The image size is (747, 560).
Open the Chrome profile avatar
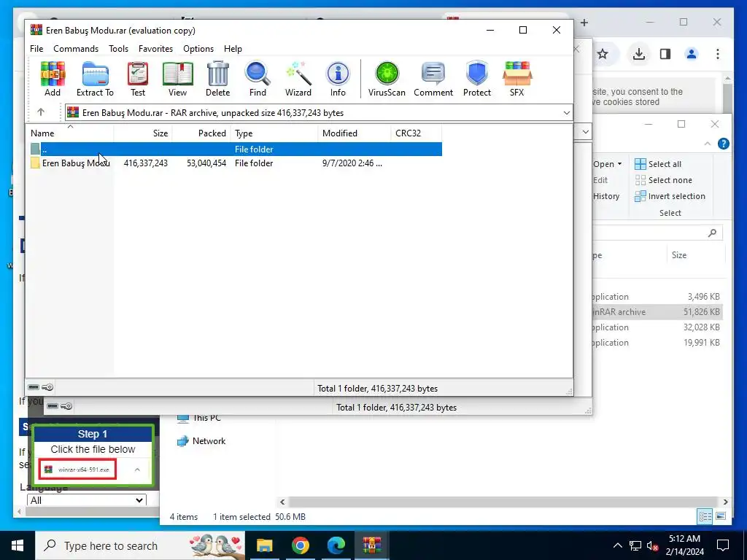[x=692, y=54]
